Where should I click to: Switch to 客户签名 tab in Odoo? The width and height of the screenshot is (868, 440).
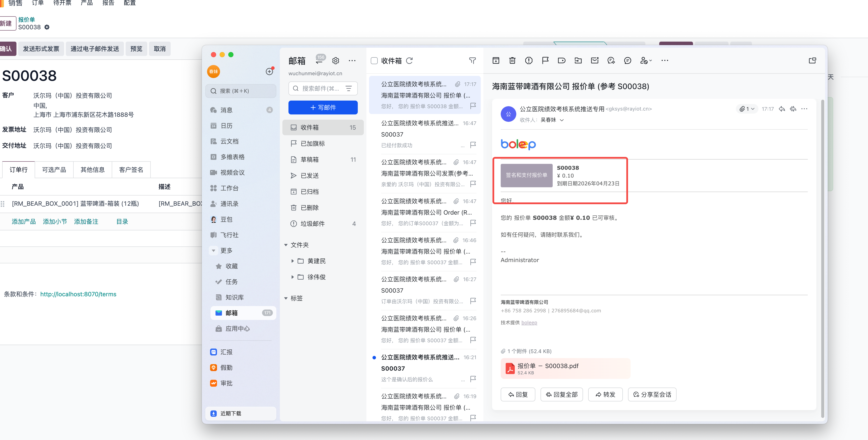(131, 170)
